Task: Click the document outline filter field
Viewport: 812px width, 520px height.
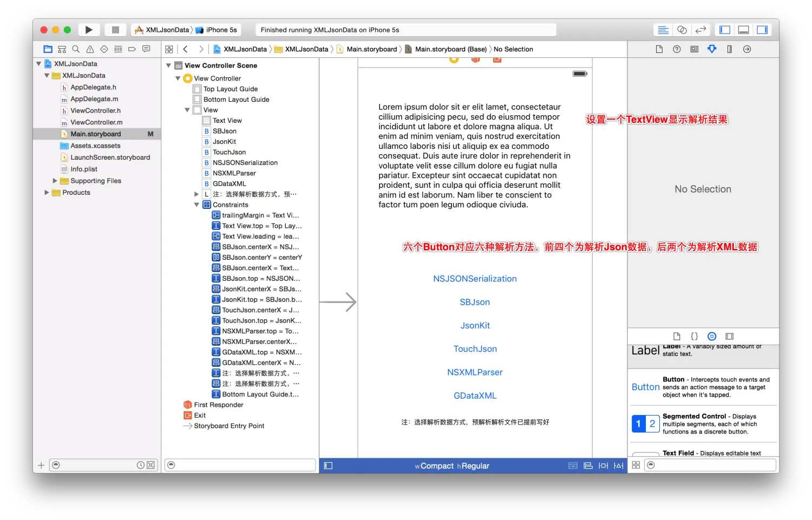Action: click(240, 465)
